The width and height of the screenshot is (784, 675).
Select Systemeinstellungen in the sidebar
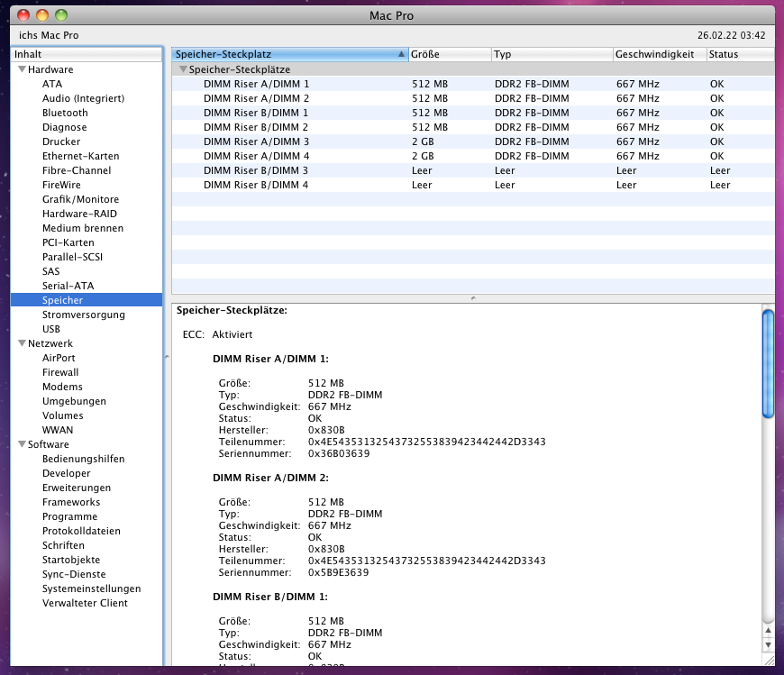[x=92, y=588]
